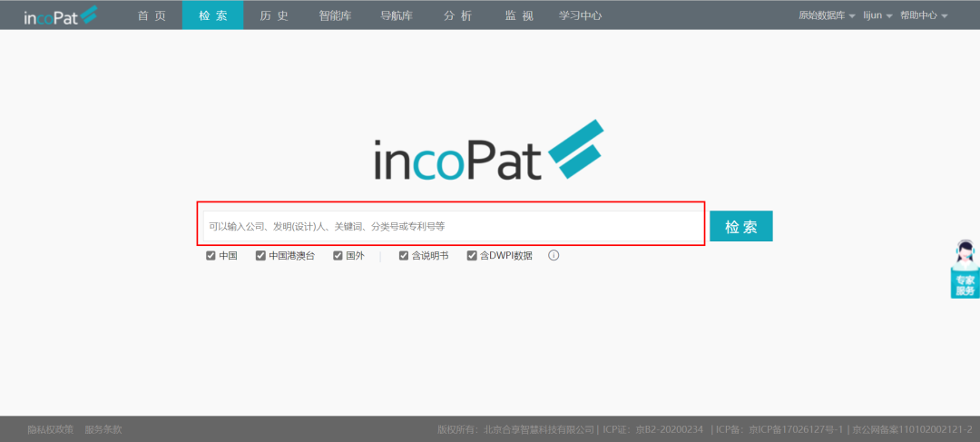Open the 隐私权政策 footer link

[x=50, y=429]
